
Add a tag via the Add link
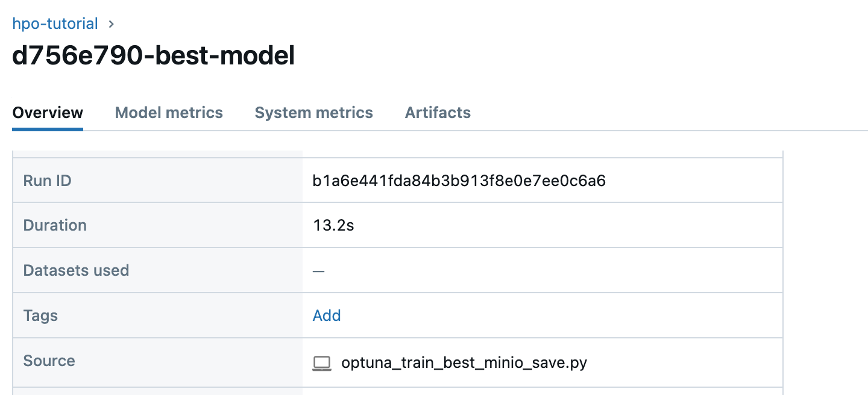tap(327, 316)
